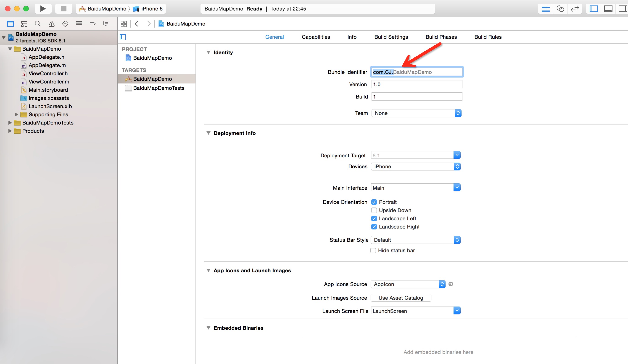
Task: Show the Version editor
Action: (575, 9)
